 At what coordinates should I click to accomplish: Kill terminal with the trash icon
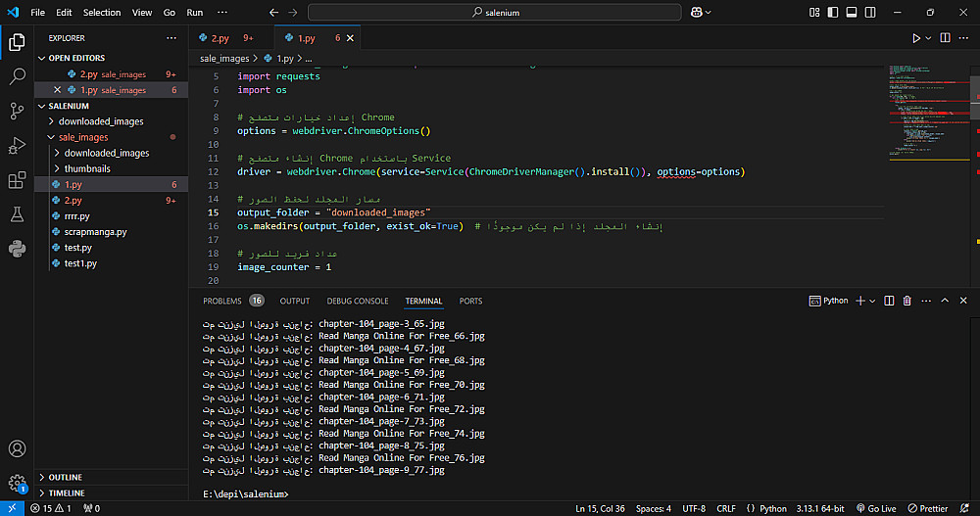coord(906,301)
